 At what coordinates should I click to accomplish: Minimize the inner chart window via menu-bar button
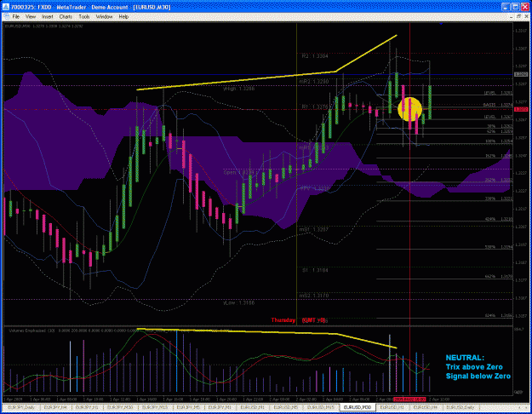pyautogui.click(x=511, y=16)
